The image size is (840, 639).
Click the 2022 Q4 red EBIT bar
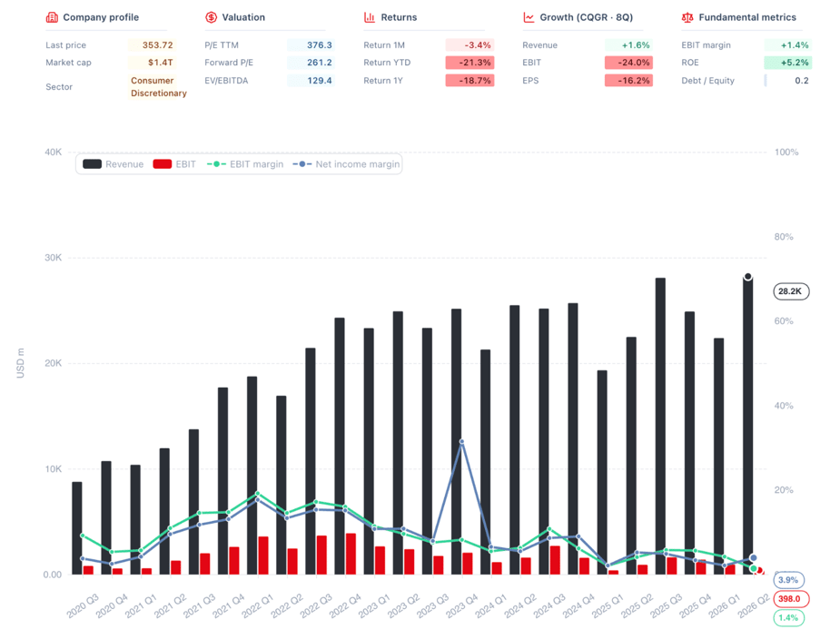coord(351,554)
